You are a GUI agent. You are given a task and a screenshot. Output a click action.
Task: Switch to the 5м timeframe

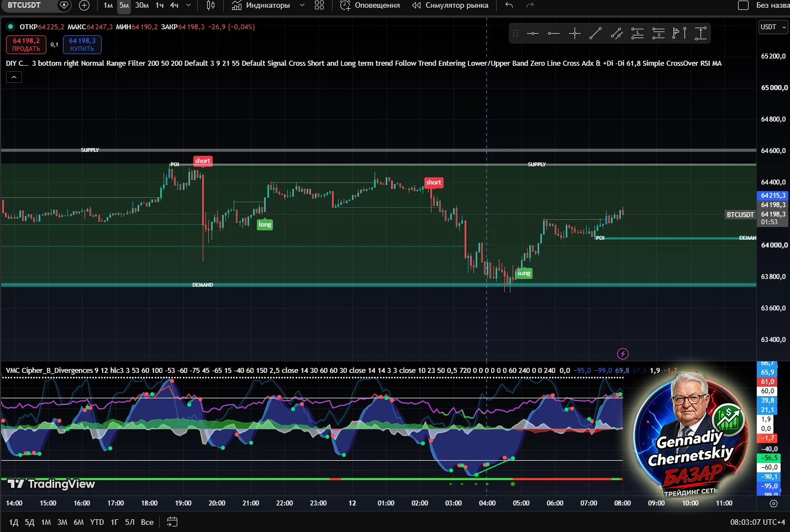click(124, 6)
